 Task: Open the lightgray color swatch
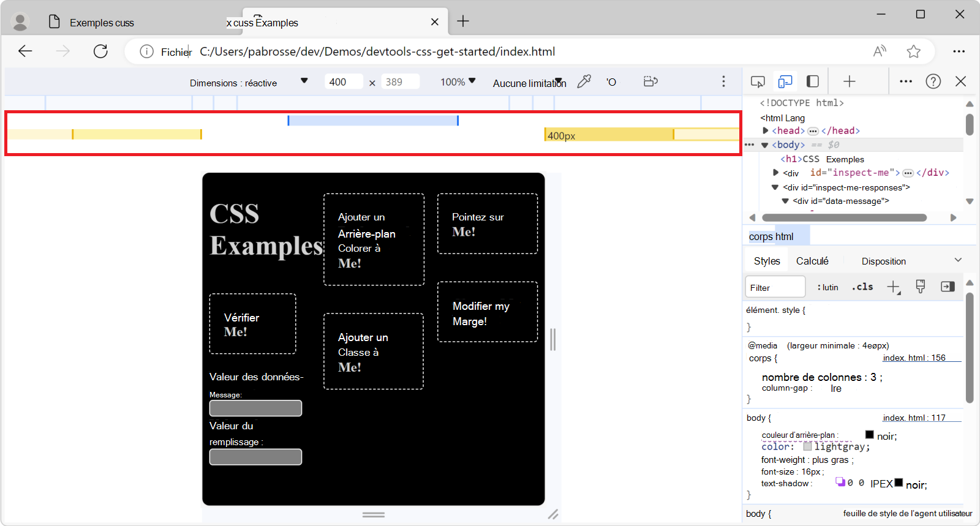pyautogui.click(x=807, y=446)
